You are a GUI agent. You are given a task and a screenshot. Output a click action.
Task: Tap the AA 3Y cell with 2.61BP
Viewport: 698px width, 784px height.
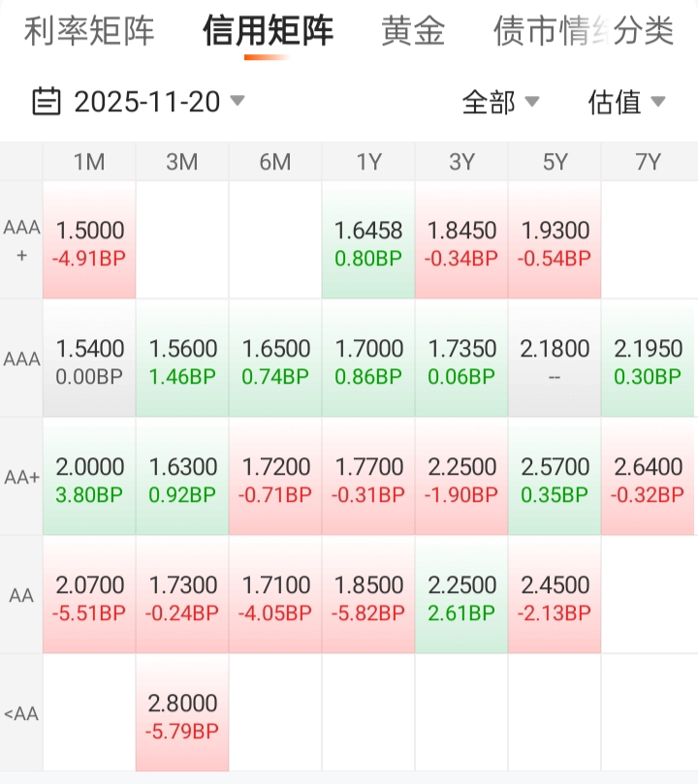coord(461,597)
